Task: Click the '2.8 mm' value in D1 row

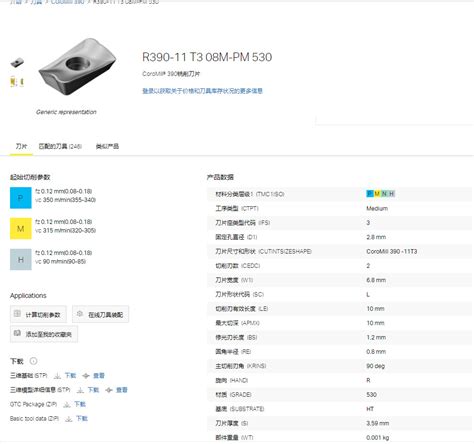Action: [x=376, y=237]
